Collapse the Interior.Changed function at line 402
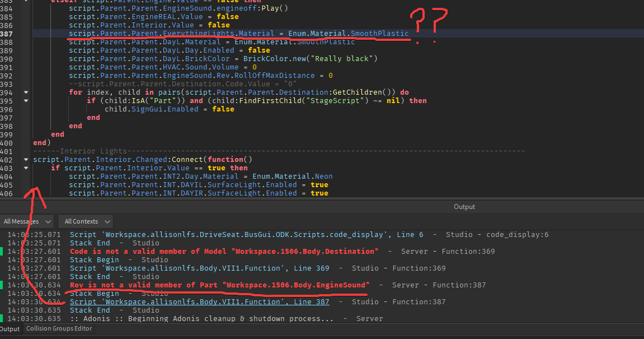The height and width of the screenshot is (339, 644). pos(25,159)
